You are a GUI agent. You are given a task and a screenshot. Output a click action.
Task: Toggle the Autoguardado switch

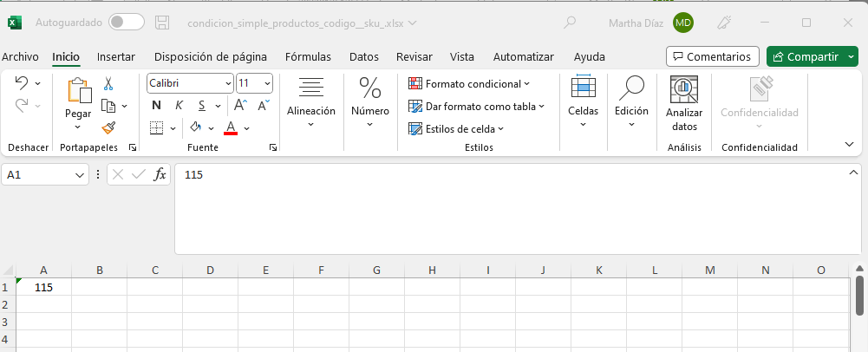click(127, 23)
